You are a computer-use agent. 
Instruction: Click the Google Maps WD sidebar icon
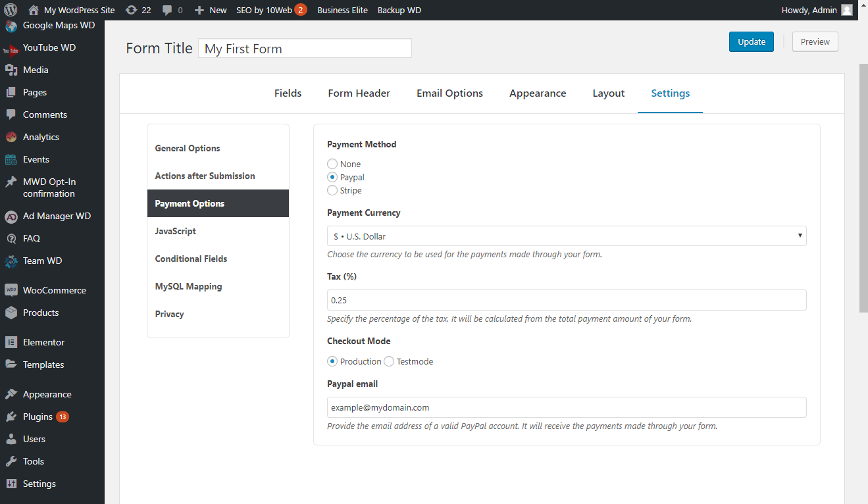click(x=11, y=26)
